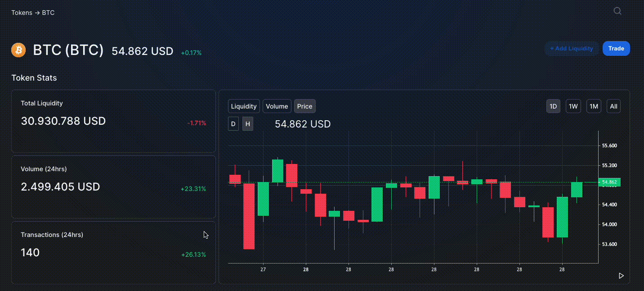Image resolution: width=644 pixels, height=291 pixels.
Task: Click the chart play arrow icon
Action: tap(621, 276)
